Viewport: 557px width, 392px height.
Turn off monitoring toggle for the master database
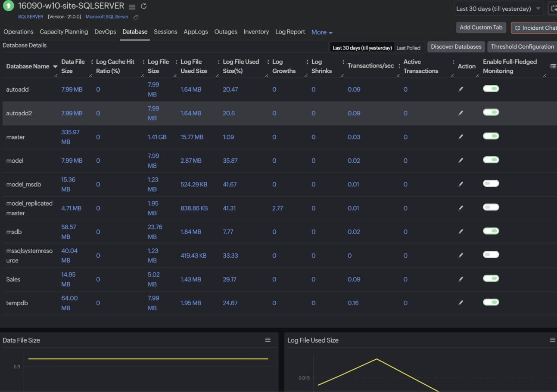[491, 136]
